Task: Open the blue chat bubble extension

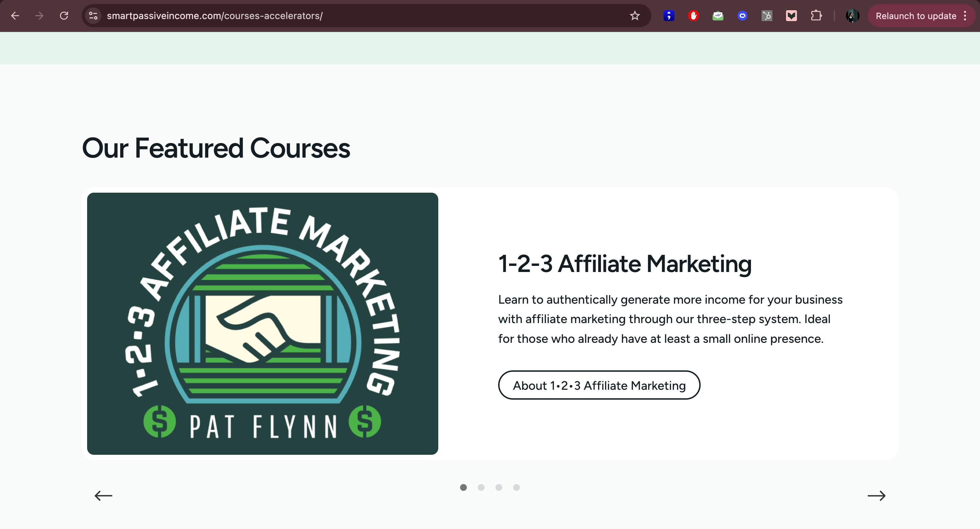Action: (x=742, y=16)
